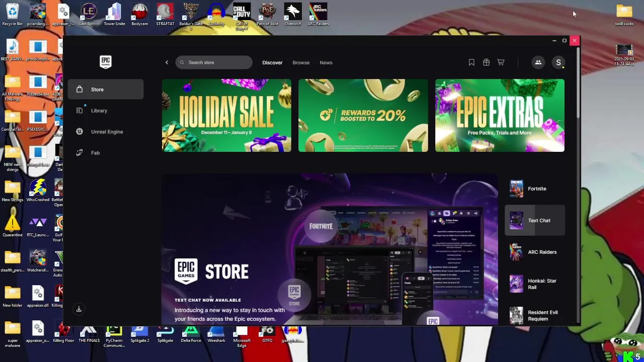This screenshot has width=644, height=362.
Task: Open the Downloads icon in sidebar
Action: [79, 309]
